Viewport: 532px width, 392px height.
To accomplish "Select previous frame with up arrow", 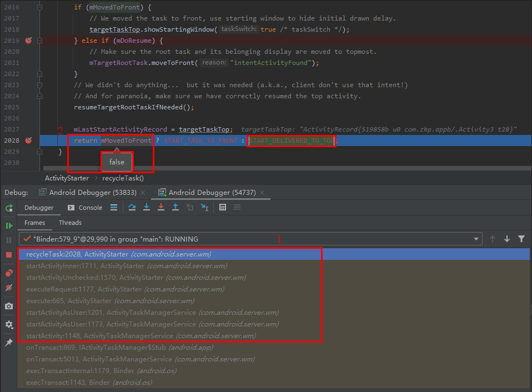I will pyautogui.click(x=493, y=239).
